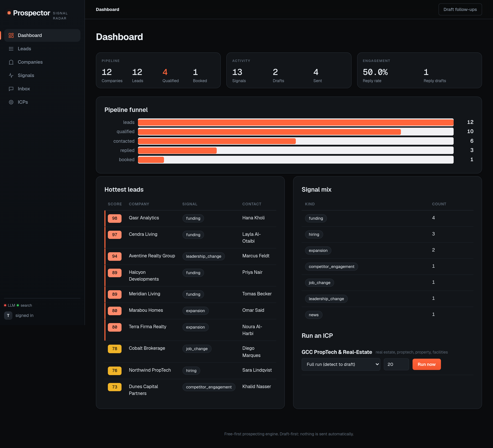Click contact Marcus Feldt
The image size is (493, 448).
256,256
